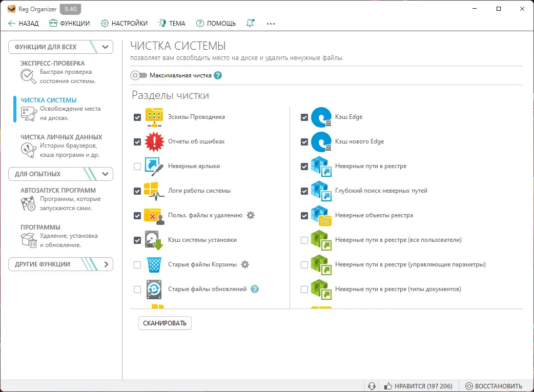Click the Польз. файлы к удалению folder icon

(x=154, y=216)
